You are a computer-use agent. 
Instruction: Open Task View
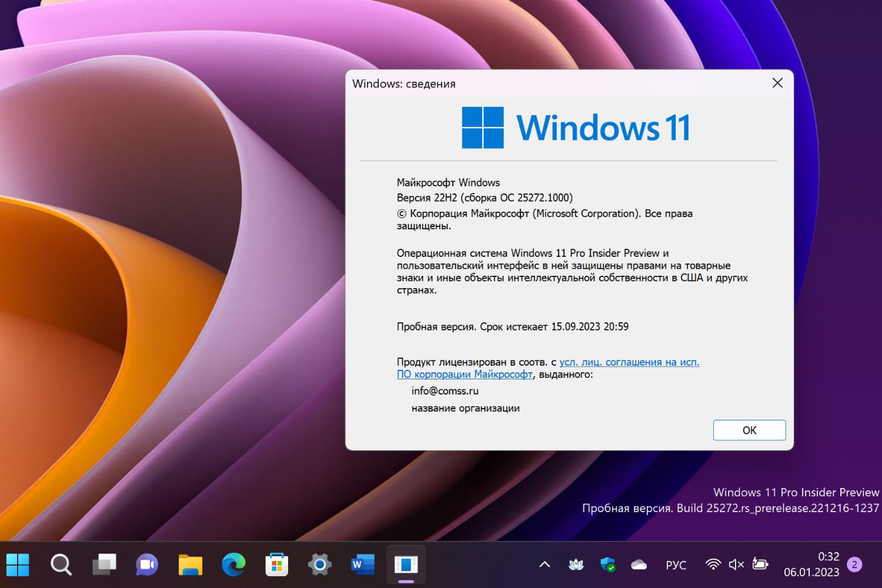(x=104, y=564)
